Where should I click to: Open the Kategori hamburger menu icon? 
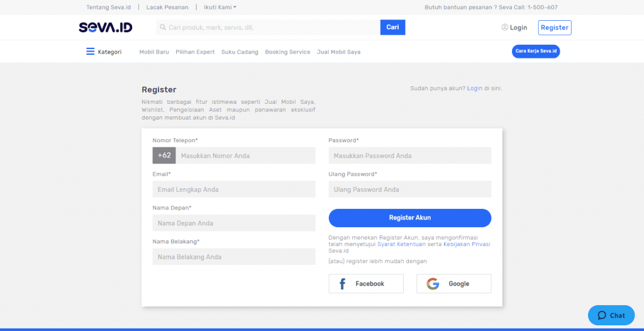91,52
